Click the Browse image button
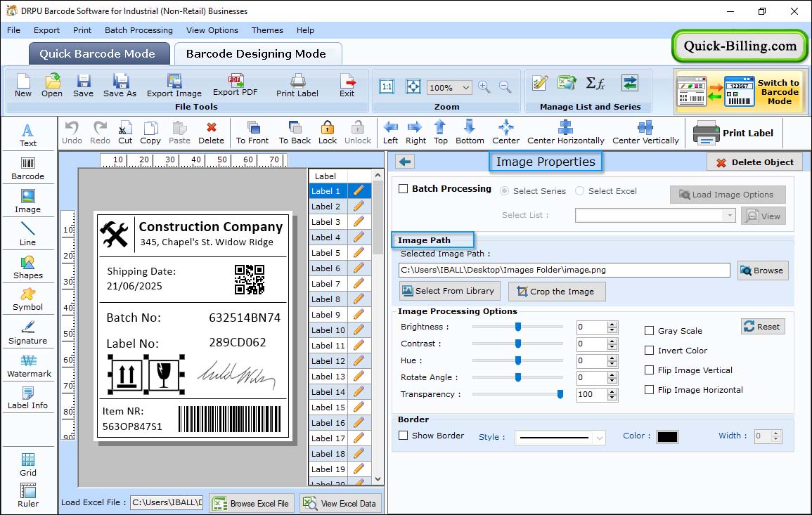The image size is (812, 515). tap(763, 270)
